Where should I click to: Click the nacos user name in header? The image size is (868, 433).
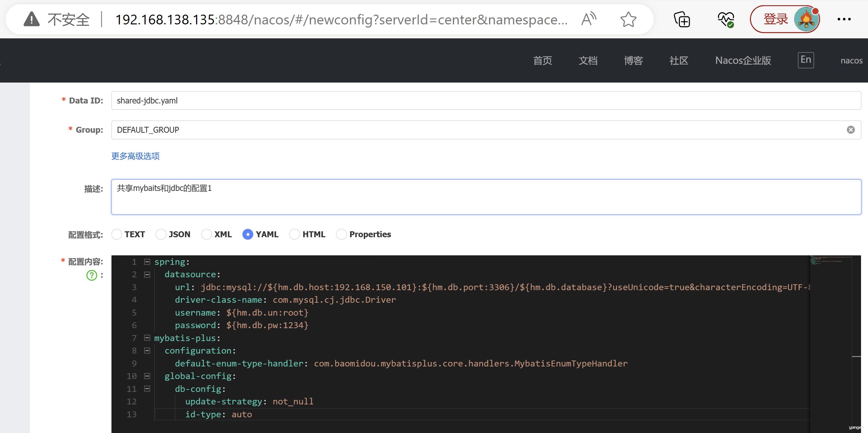[851, 61]
